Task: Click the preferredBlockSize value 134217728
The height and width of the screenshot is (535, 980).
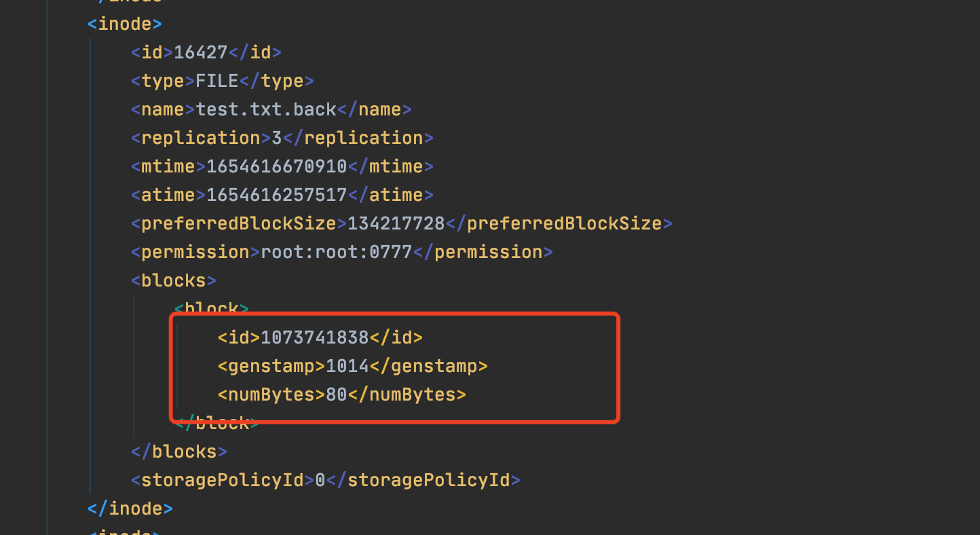Action: click(396, 223)
